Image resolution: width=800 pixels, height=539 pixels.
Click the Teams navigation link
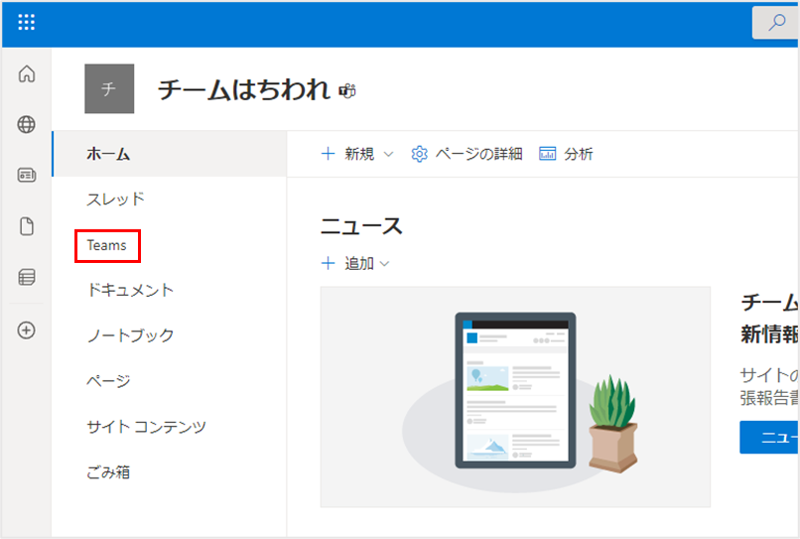click(x=107, y=245)
